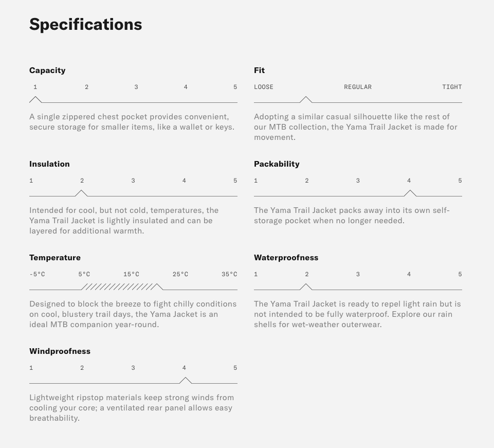
Task: Click the hatched Temperature range bar
Action: point(119,287)
